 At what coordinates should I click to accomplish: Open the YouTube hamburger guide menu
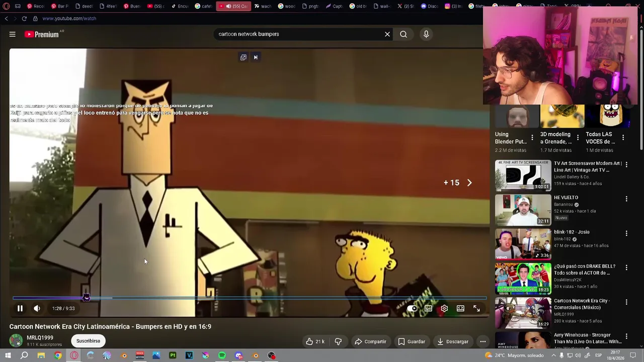[12, 34]
